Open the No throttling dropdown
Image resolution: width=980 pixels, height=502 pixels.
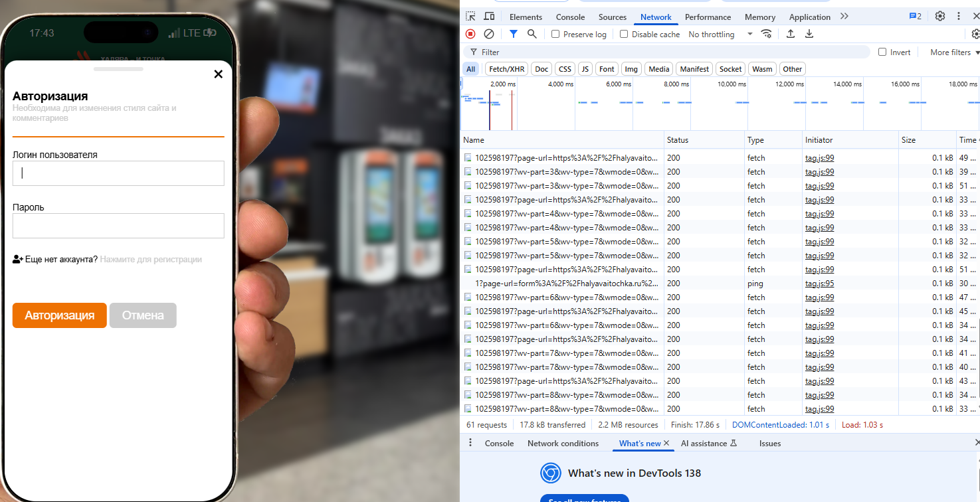[x=721, y=34]
